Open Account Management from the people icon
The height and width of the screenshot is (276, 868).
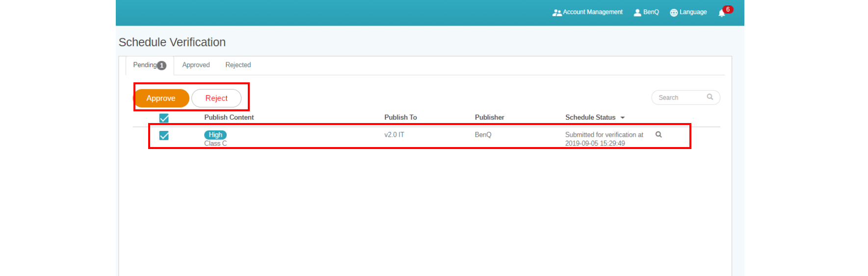pos(557,13)
